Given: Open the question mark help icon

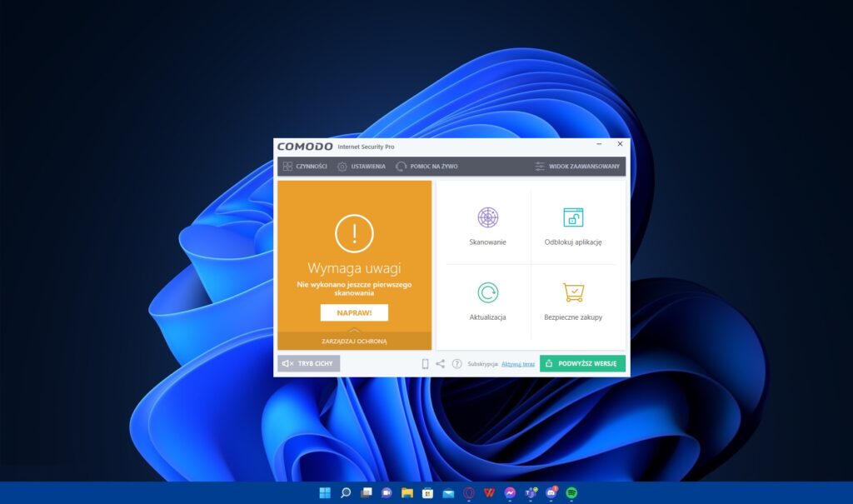Looking at the screenshot, I should [457, 363].
